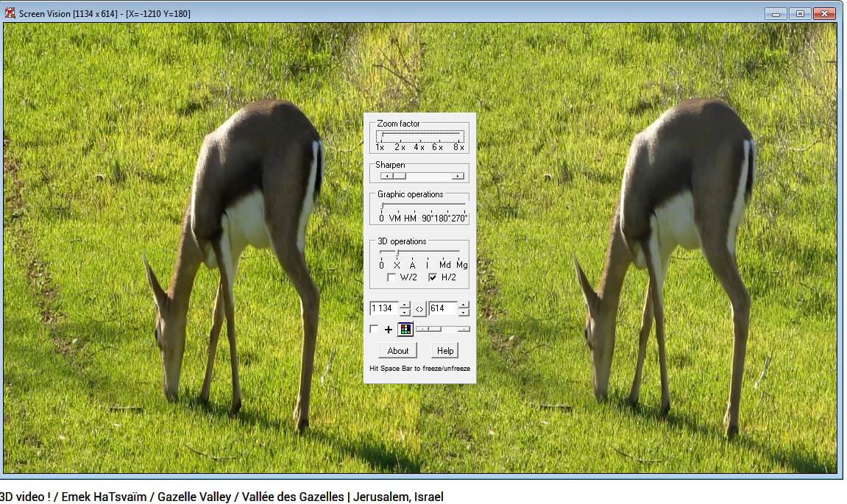Viewport: 847px width, 504px height.
Task: Click the width input field showing 1 134
Action: pos(384,308)
